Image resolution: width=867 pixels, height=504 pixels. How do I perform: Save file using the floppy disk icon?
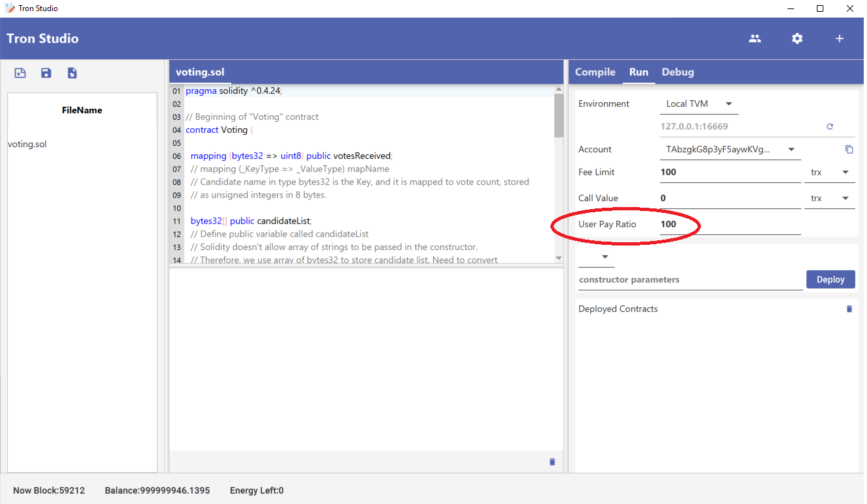click(x=46, y=73)
